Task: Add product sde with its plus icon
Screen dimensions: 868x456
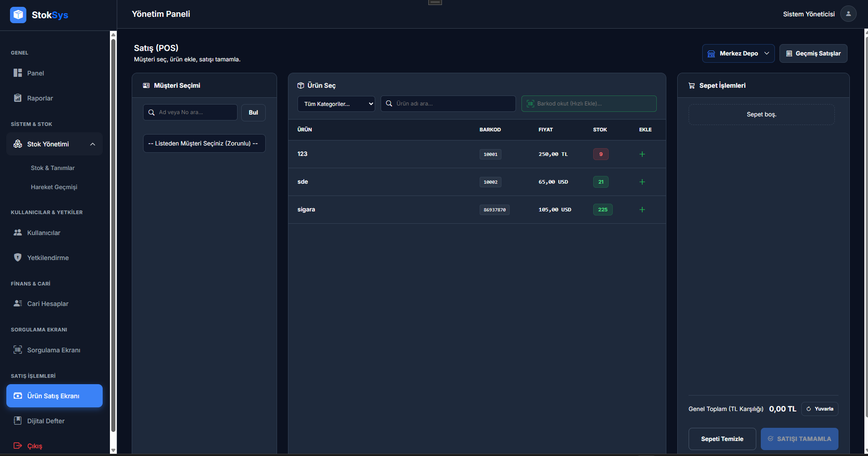Action: point(642,182)
